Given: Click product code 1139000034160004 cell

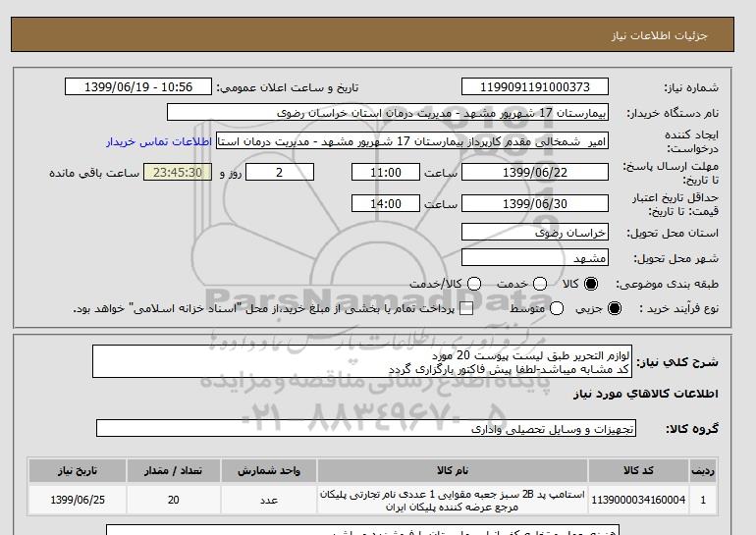Looking at the screenshot, I should coord(638,501).
